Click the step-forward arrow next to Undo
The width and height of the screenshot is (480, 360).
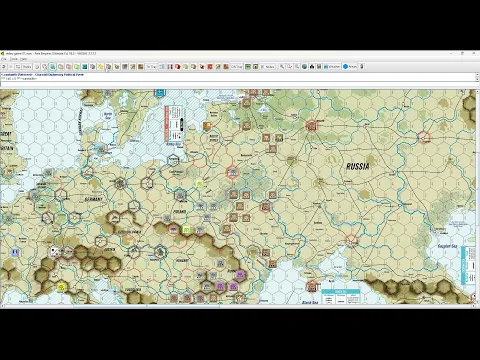coord(10,67)
